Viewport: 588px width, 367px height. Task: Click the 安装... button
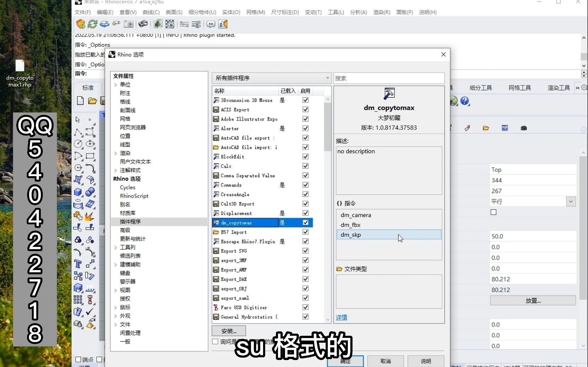[229, 331]
